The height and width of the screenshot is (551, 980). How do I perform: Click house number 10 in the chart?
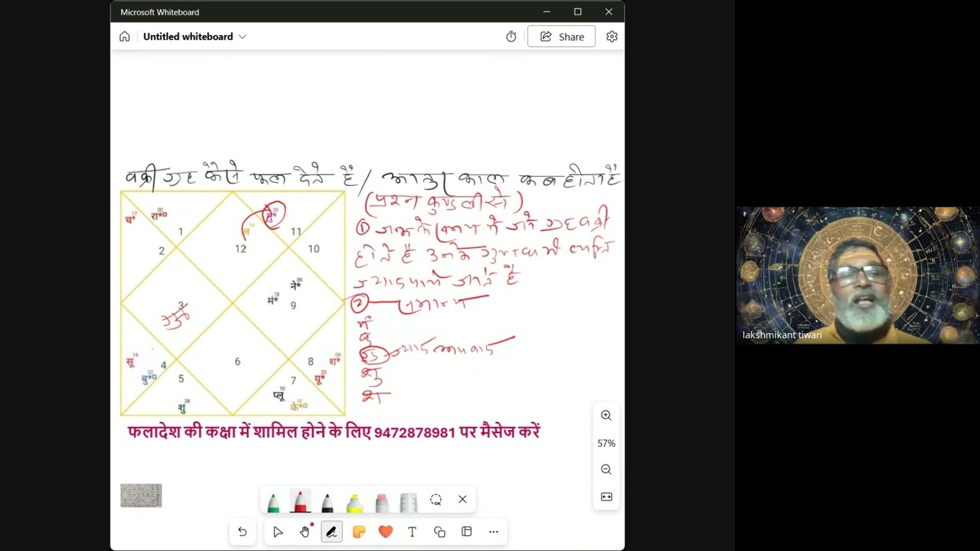point(313,249)
